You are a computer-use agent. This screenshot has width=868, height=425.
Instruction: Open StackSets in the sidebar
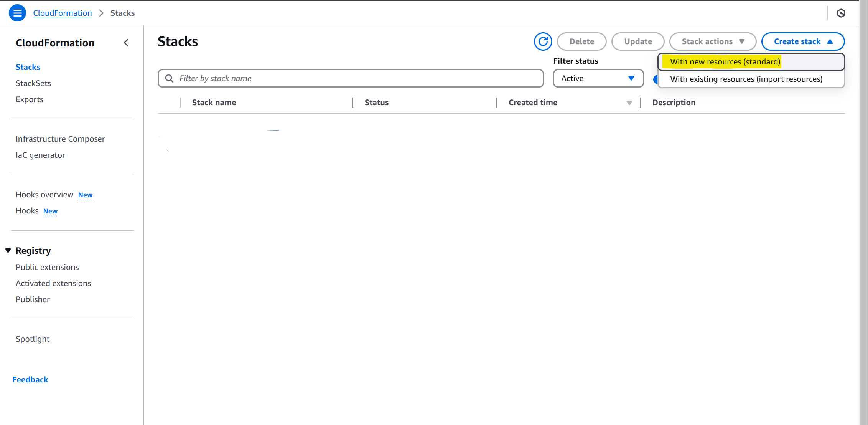(33, 83)
